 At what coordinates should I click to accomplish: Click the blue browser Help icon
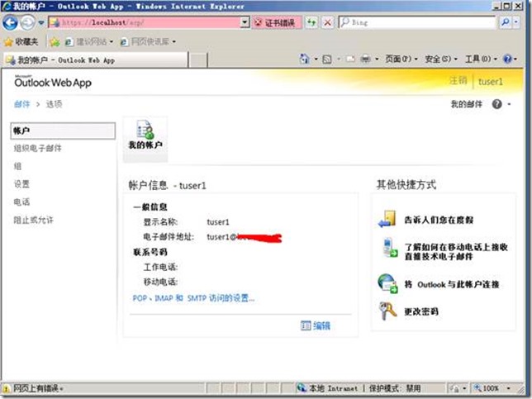[507, 59]
